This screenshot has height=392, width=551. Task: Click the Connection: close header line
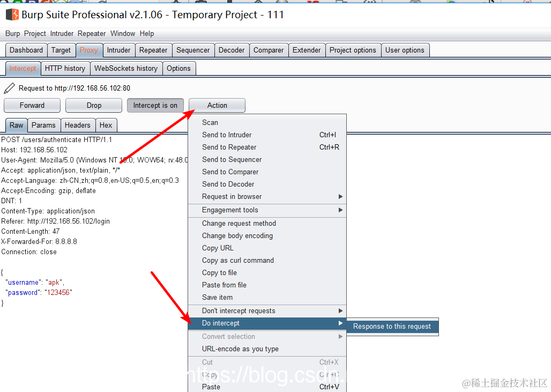pyautogui.click(x=29, y=252)
